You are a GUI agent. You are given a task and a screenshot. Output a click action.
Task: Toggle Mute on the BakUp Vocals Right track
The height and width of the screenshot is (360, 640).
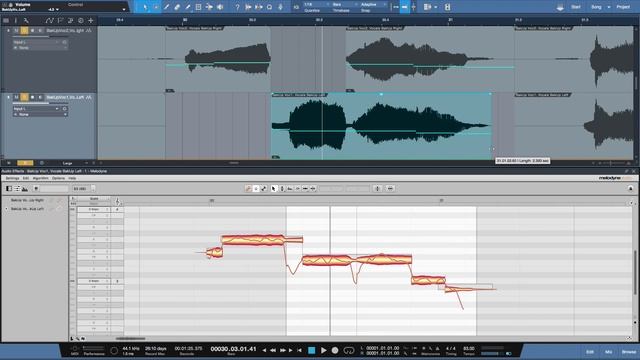pyautogui.click(x=16, y=31)
